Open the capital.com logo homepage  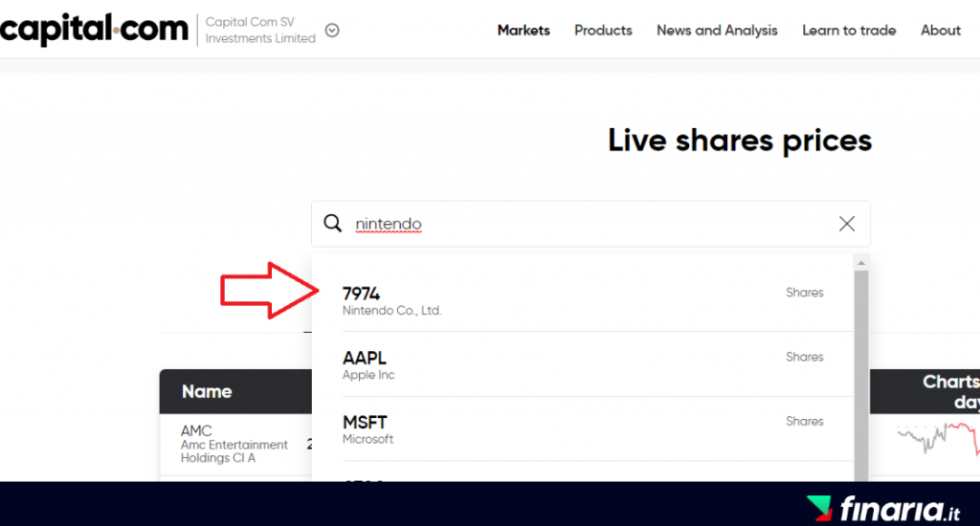point(94,29)
